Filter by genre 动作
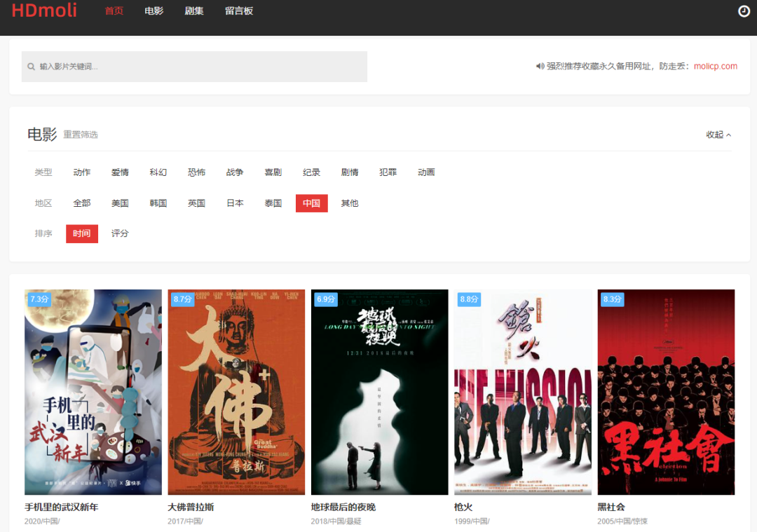The height and width of the screenshot is (532, 757). pos(81,172)
